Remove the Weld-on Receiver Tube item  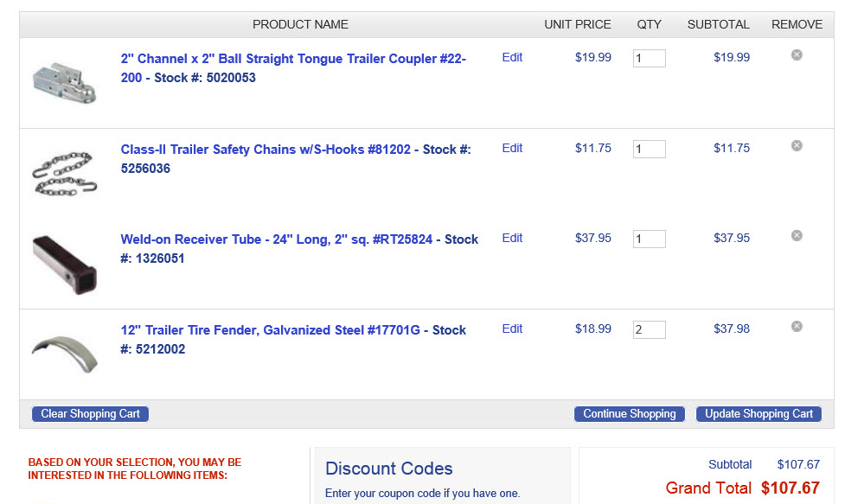tap(797, 235)
